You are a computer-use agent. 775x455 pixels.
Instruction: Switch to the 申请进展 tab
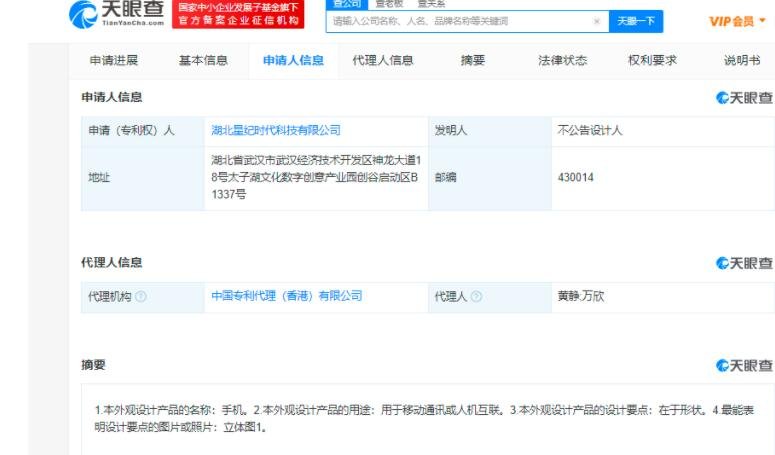coord(114,60)
